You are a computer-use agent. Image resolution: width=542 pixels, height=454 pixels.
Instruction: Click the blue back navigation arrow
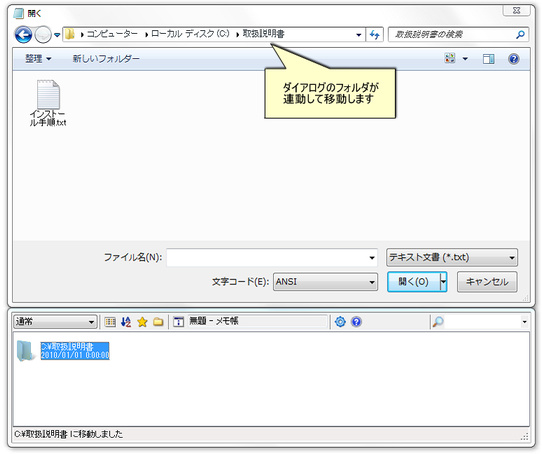24,35
